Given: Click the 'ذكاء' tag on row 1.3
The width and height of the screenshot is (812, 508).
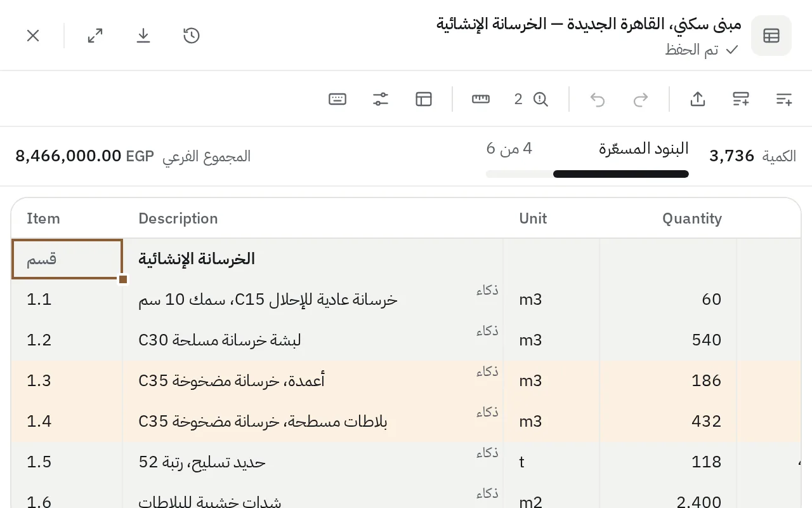Looking at the screenshot, I should pyautogui.click(x=487, y=371).
